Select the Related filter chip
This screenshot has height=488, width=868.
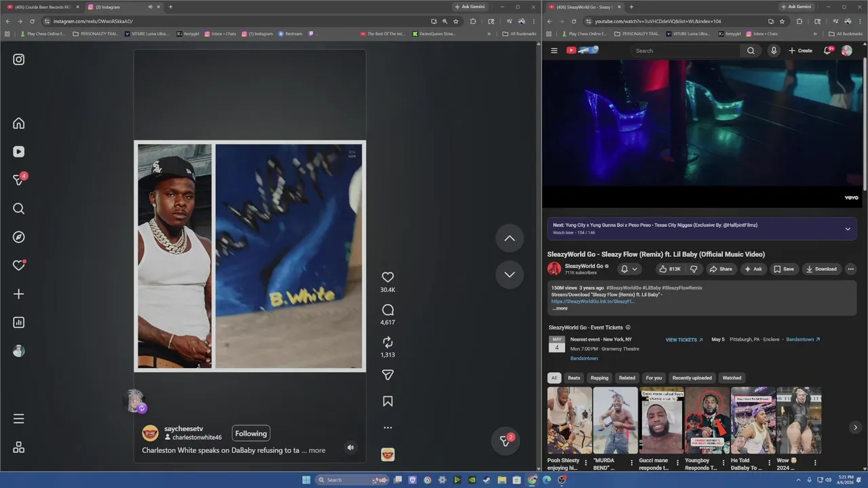(627, 378)
